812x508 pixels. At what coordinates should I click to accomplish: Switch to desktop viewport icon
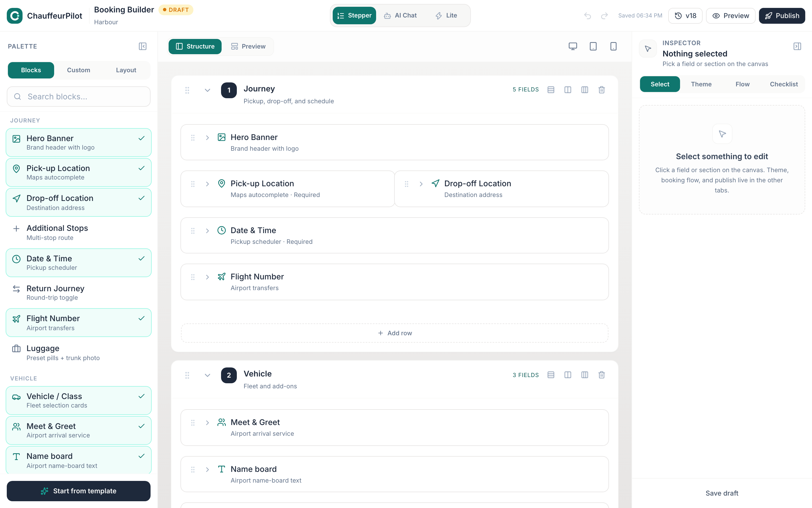tap(573, 46)
